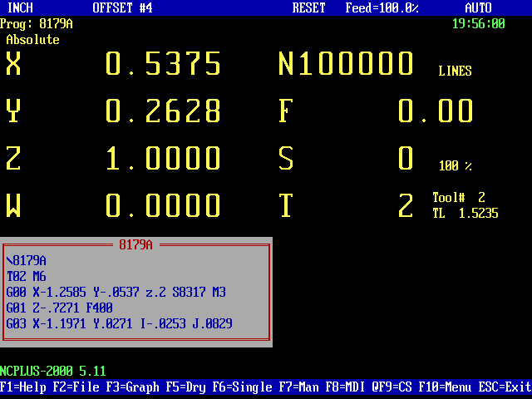Select F3=Graph in the function bar
Image resolution: width=532 pixels, height=399 pixels.
133,387
